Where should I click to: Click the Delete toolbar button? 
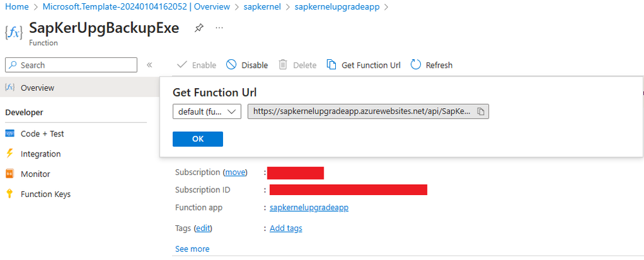point(297,65)
